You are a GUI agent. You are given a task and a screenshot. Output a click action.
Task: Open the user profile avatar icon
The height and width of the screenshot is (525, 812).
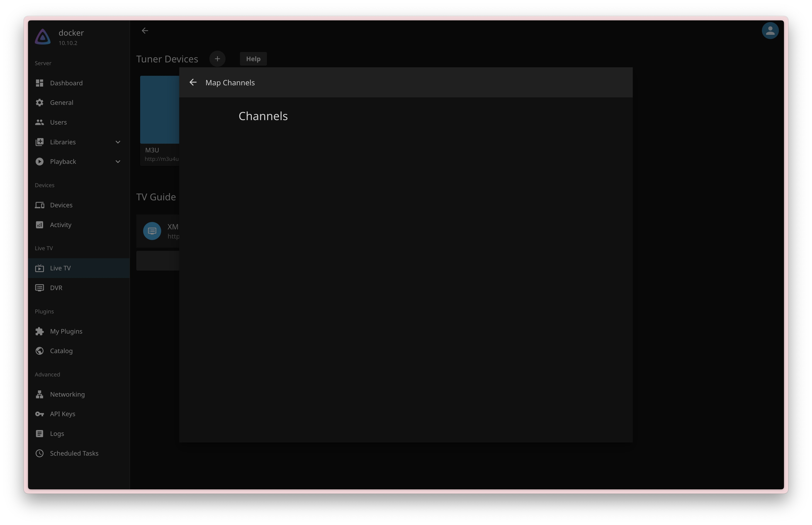(769, 31)
